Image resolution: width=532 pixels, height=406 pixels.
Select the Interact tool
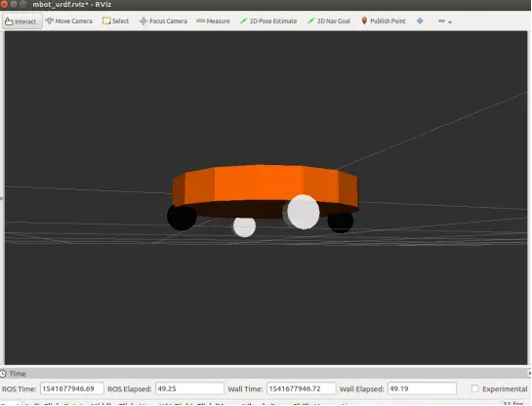(21, 21)
